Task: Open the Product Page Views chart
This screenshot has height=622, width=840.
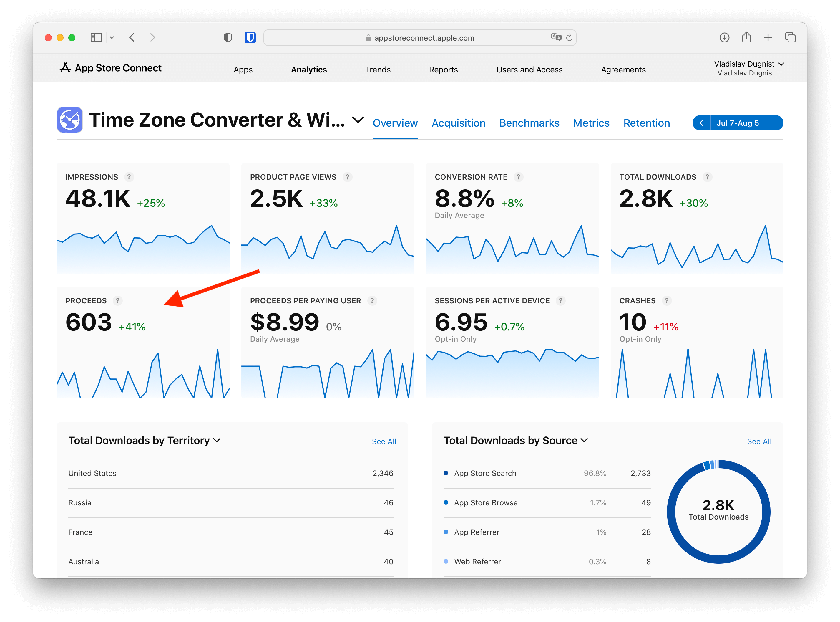Action: pos(328,219)
